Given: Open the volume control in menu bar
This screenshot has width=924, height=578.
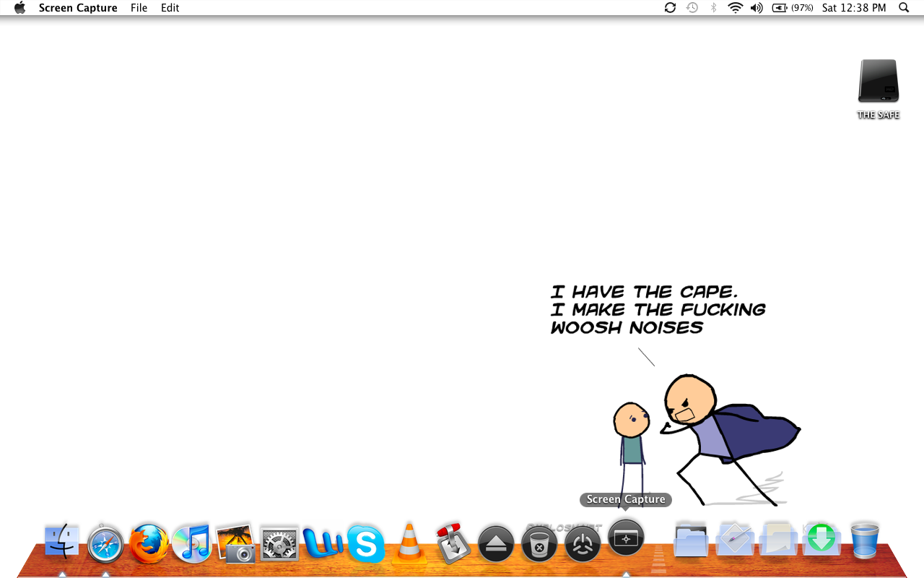Looking at the screenshot, I should pos(757,8).
